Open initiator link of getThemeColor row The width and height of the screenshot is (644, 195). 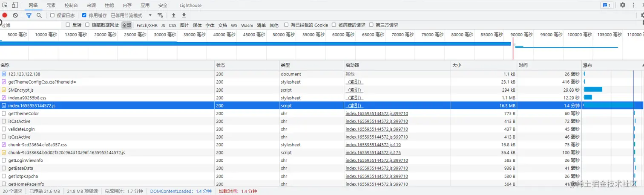tap(377, 114)
